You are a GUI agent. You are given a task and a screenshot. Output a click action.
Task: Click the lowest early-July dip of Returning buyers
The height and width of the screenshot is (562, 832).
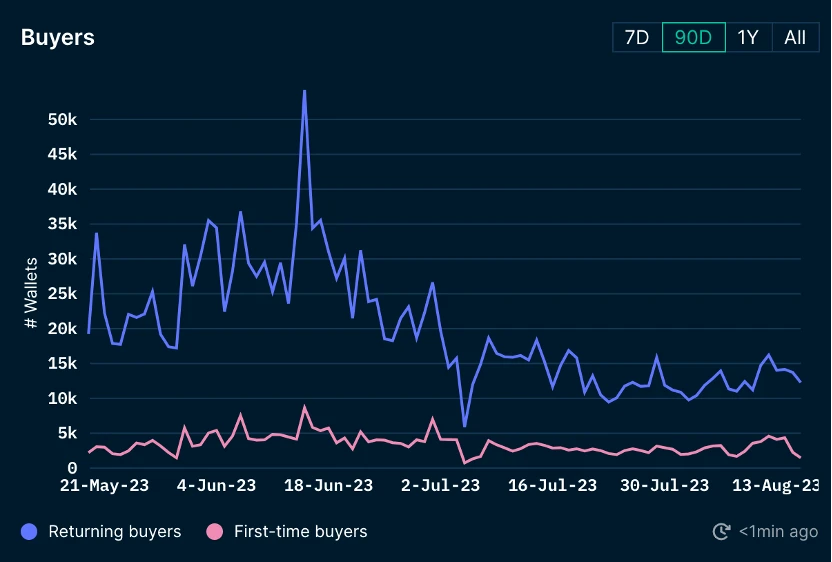pos(464,426)
